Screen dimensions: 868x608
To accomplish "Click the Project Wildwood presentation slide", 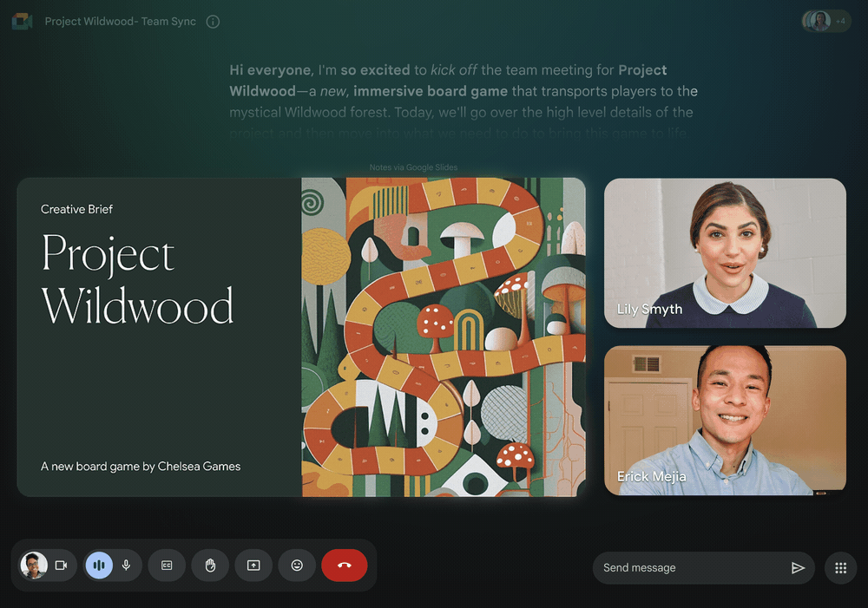I will pyautogui.click(x=301, y=337).
